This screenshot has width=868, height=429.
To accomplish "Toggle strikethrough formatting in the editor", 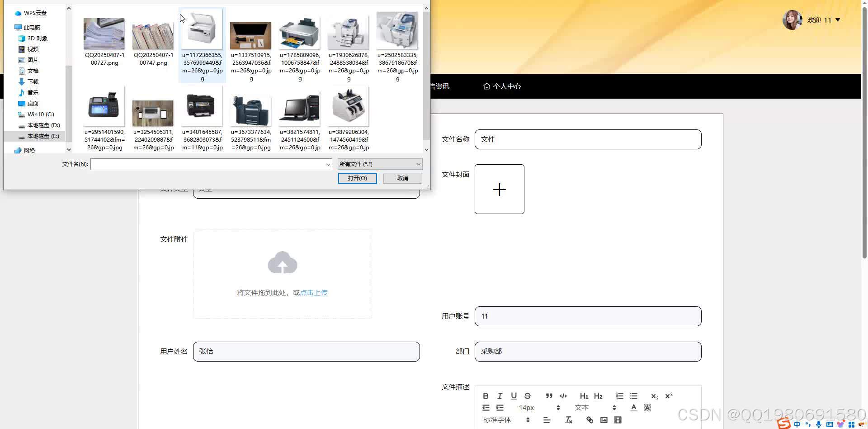I will [x=528, y=396].
